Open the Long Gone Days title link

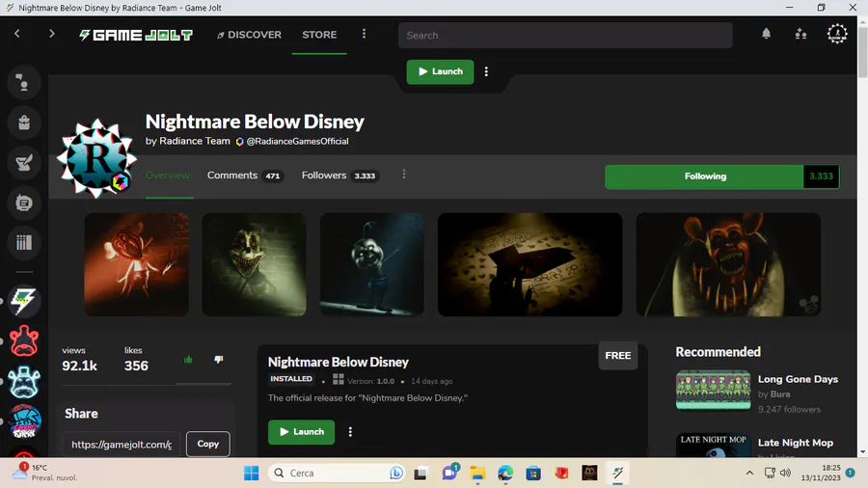point(798,380)
